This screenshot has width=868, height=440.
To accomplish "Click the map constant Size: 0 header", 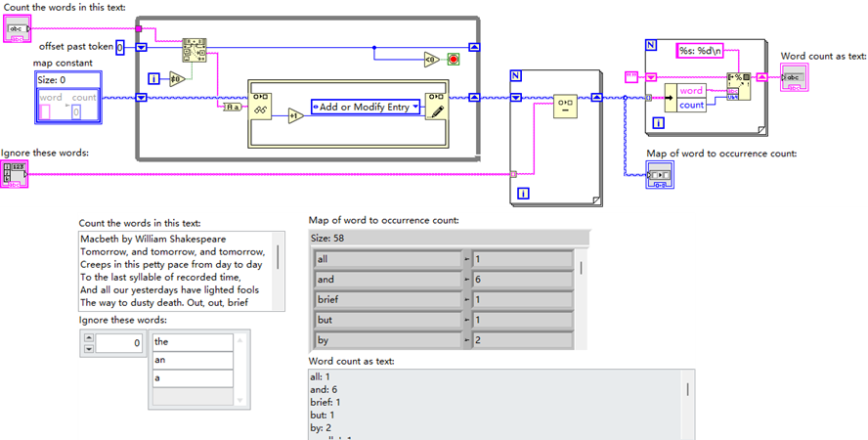I will click(x=67, y=80).
